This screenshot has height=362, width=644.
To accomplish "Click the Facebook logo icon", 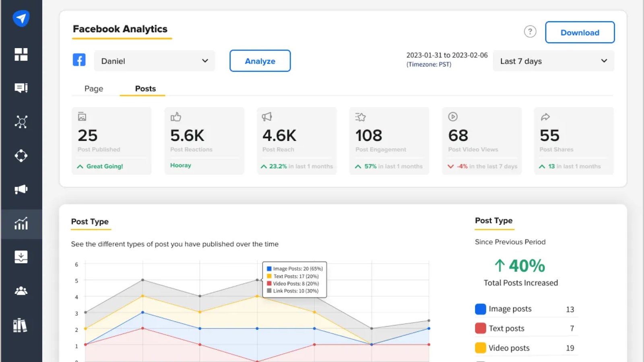I will pyautogui.click(x=79, y=60).
